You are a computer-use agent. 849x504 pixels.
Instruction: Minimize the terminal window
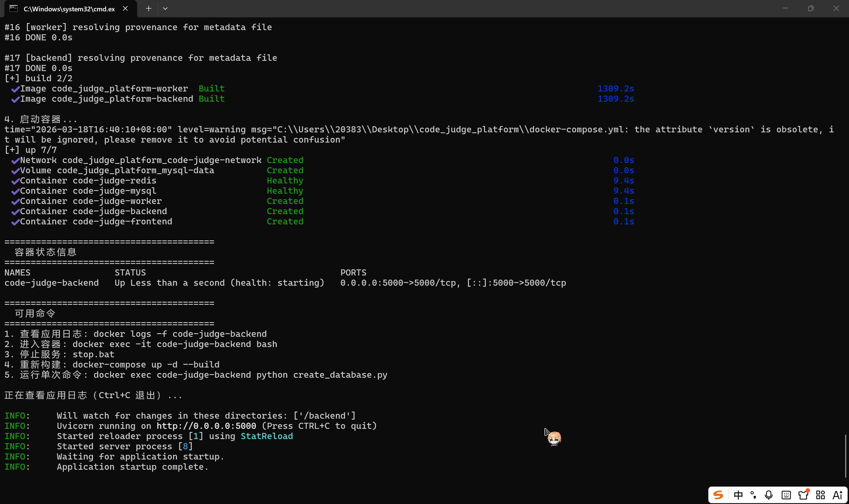coord(785,9)
